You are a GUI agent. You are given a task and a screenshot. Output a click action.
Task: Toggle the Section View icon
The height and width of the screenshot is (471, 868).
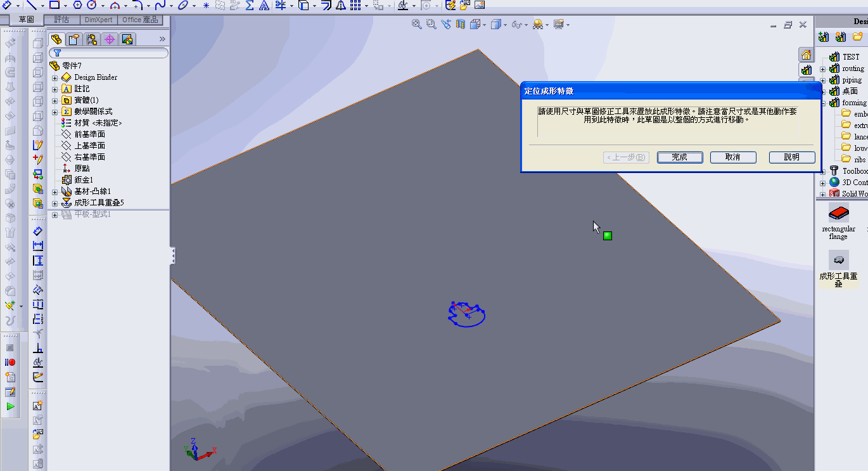pos(461,24)
